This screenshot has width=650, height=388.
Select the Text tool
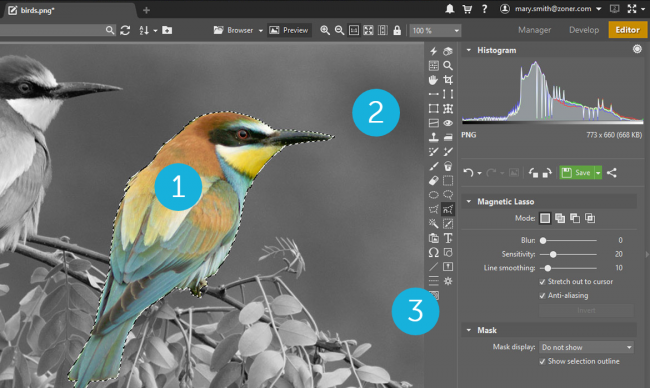(x=448, y=238)
